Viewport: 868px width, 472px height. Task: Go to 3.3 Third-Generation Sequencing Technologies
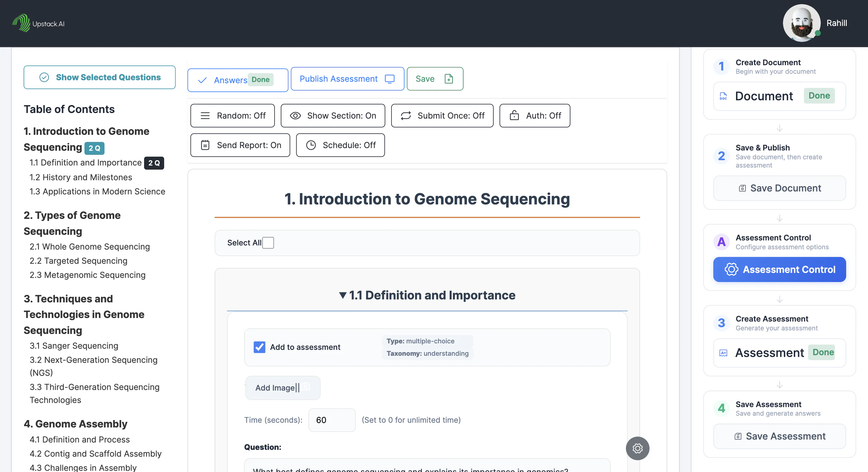click(x=95, y=393)
